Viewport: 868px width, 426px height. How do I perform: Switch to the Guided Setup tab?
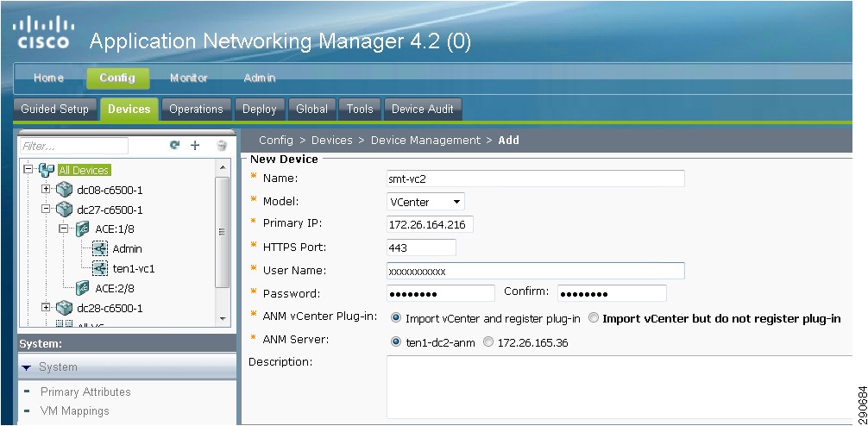pos(55,109)
